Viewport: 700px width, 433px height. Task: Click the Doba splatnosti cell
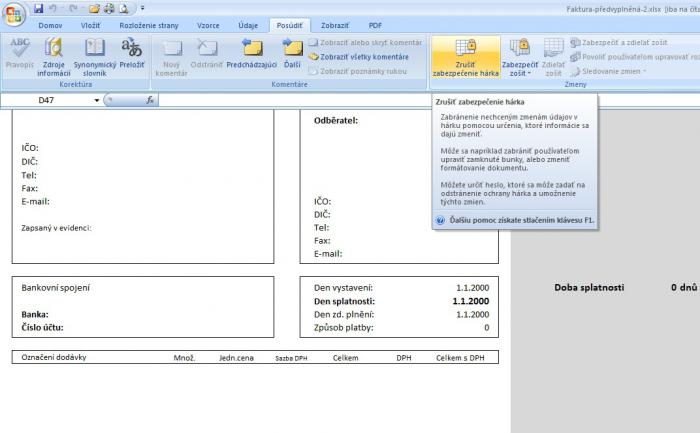589,288
